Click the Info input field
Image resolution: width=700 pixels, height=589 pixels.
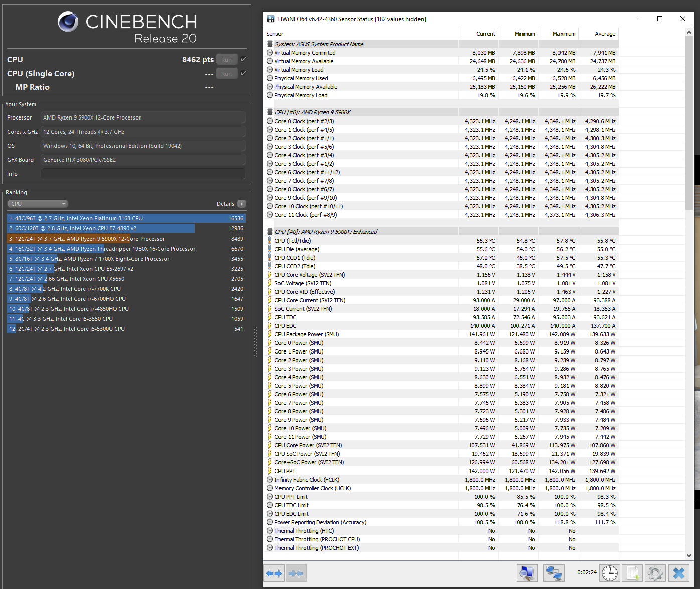pos(143,174)
